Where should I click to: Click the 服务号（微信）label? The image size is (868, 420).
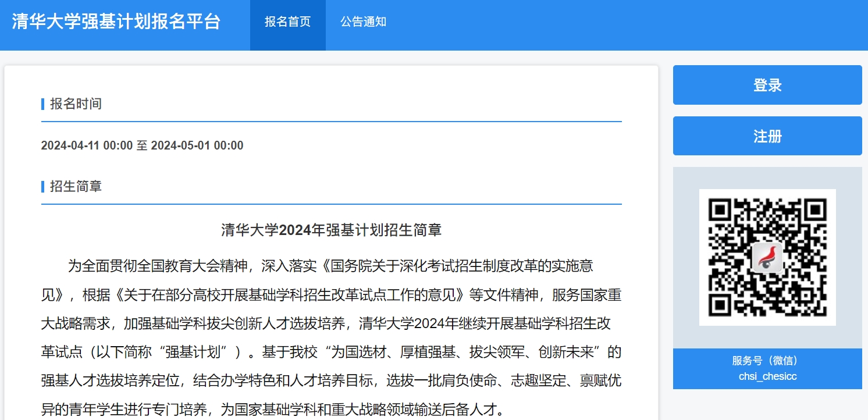(x=767, y=361)
